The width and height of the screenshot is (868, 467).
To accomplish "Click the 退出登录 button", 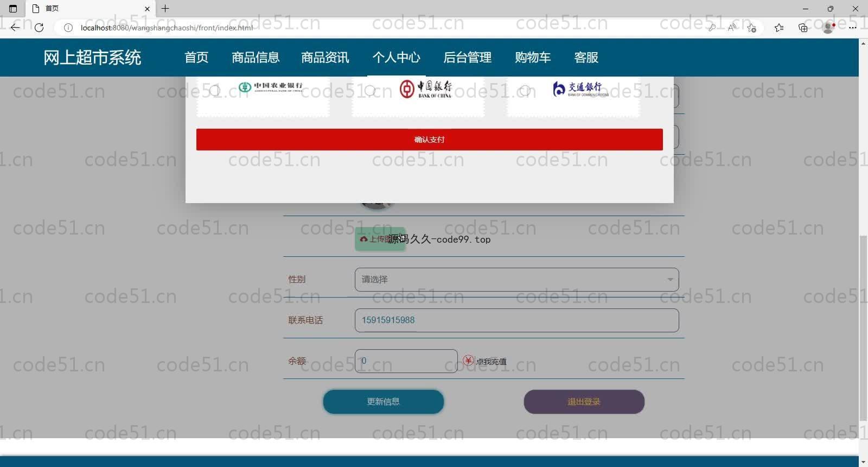I will click(x=584, y=402).
